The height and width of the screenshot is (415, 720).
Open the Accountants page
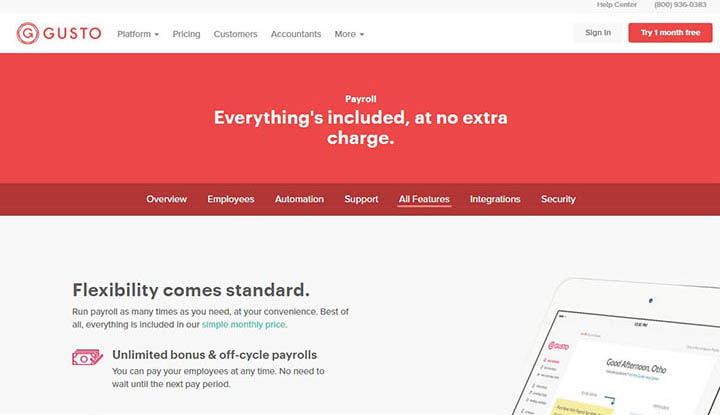tap(296, 34)
